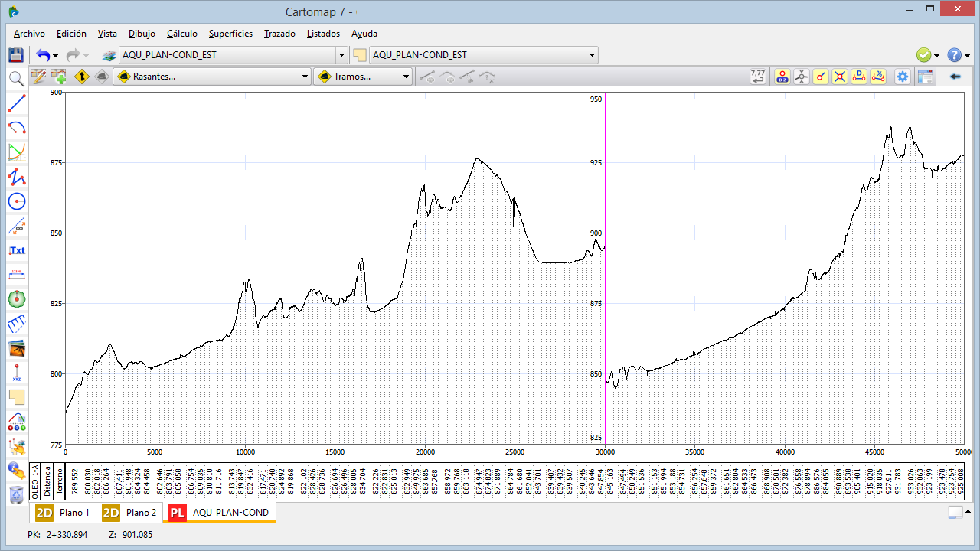This screenshot has width=980, height=551.
Task: Select the polyline tool in sidebar
Action: 16,177
